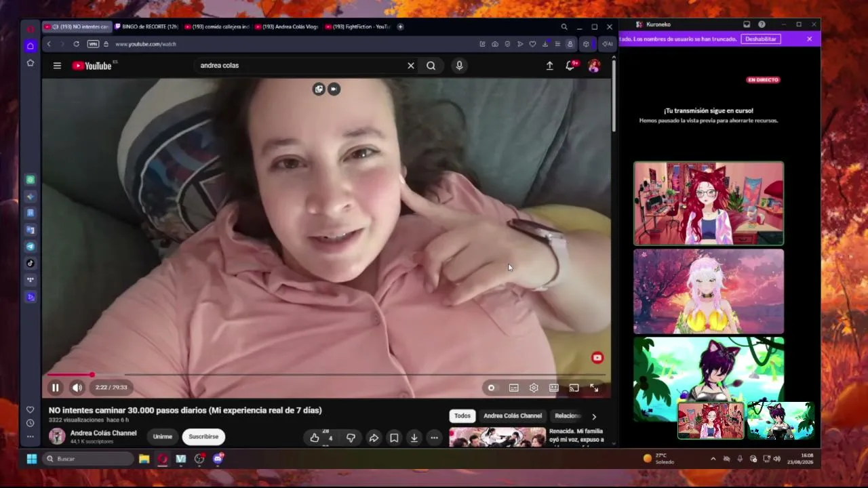Dislike the video with thumbs down
Screen dimensions: 868x488
pos(351,438)
